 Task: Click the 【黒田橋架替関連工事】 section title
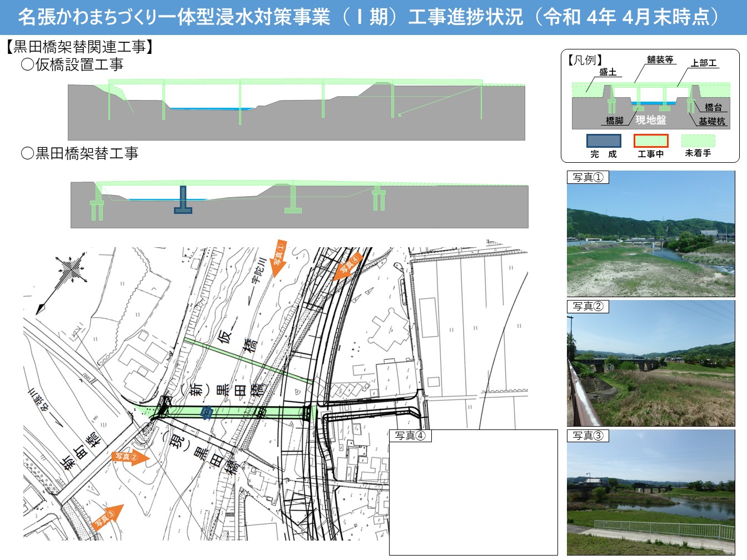pyautogui.click(x=79, y=47)
